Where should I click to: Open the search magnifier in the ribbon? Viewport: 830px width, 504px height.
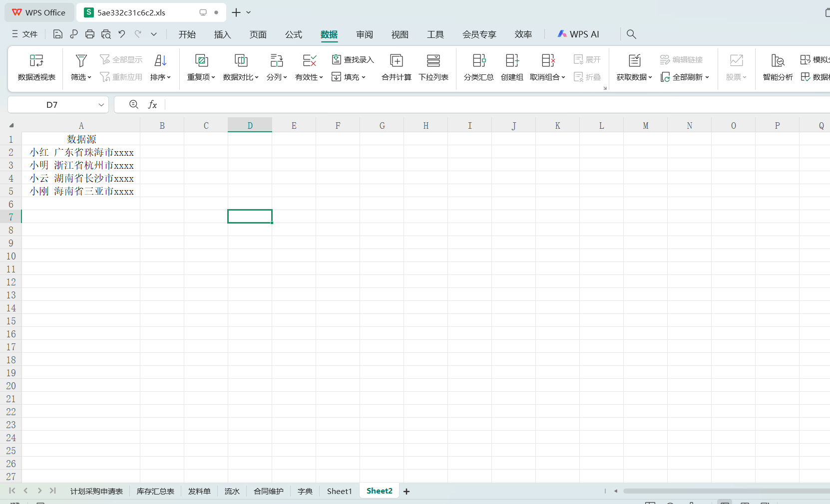click(x=631, y=34)
